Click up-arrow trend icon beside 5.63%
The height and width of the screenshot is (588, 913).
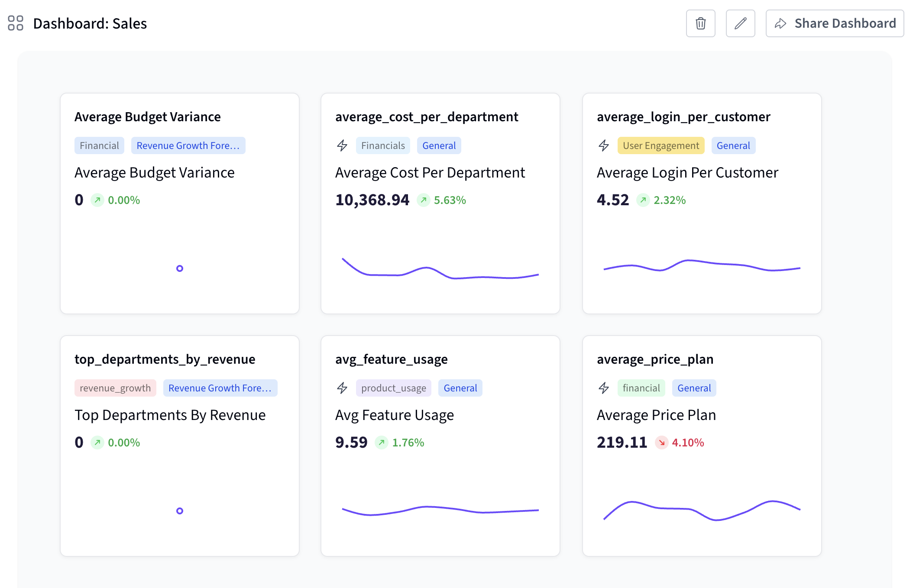[x=424, y=200]
